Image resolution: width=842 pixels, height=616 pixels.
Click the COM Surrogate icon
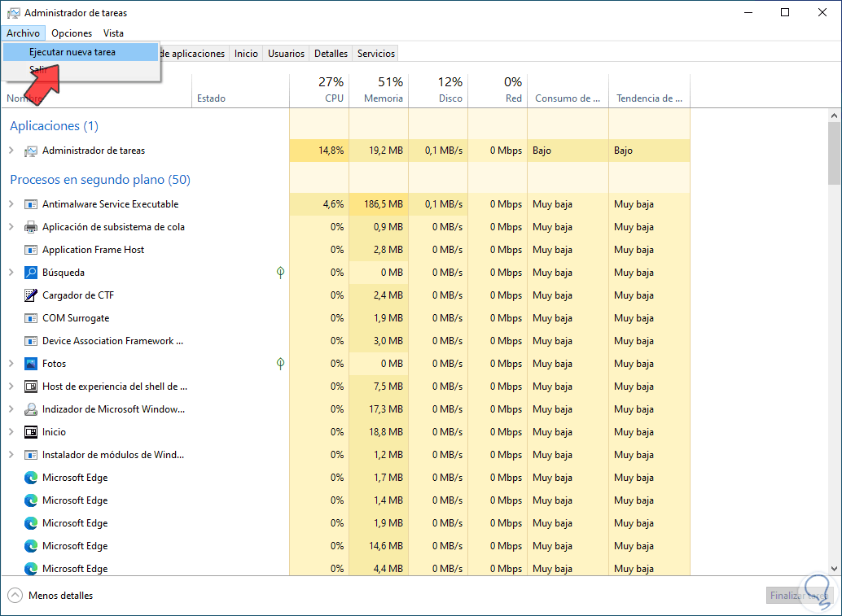pos(31,318)
